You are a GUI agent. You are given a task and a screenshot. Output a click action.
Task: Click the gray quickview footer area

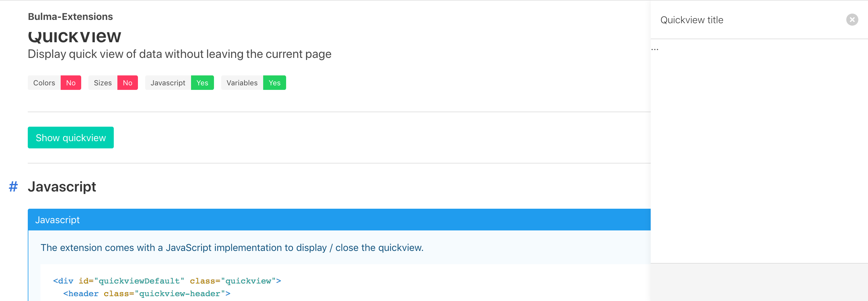(759, 282)
